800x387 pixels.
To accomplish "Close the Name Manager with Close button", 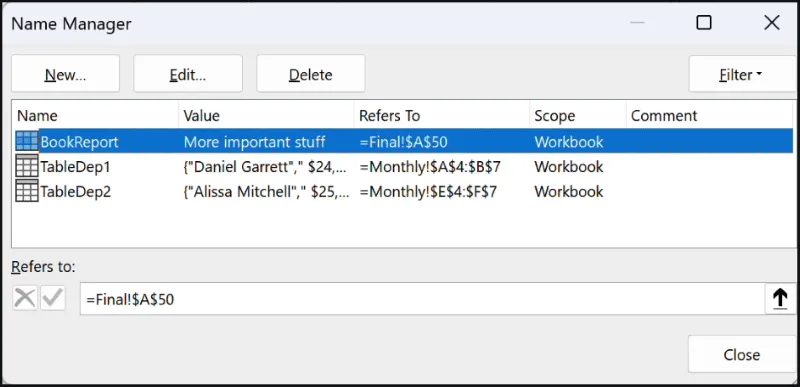I will coord(742,354).
